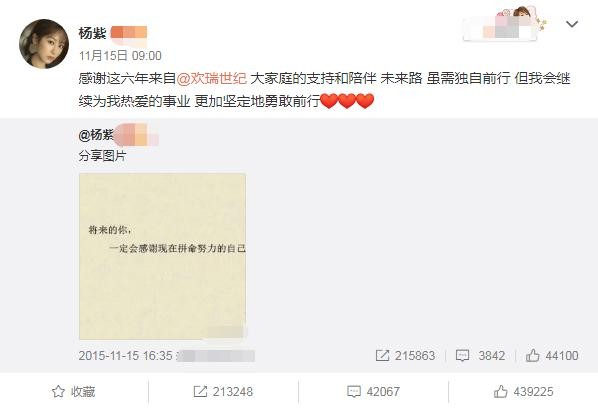Click the 分享图片 text in repost

(x=102, y=156)
